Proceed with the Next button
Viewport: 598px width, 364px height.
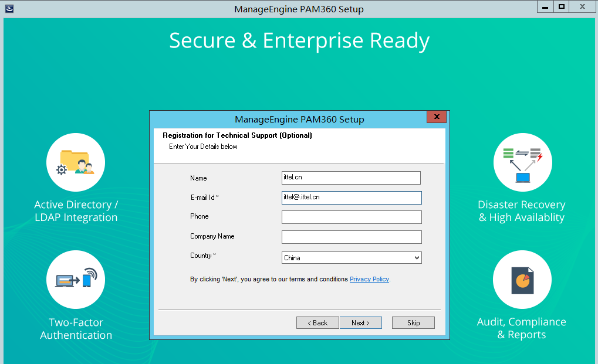(361, 323)
